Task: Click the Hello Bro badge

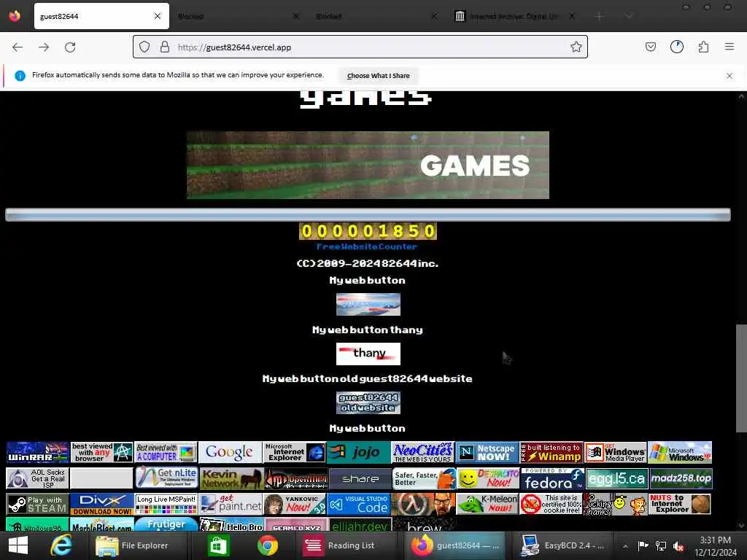Action: pos(230,525)
